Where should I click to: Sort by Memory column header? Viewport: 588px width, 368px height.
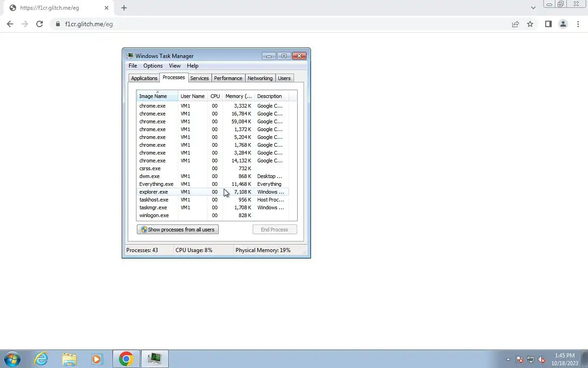click(238, 96)
